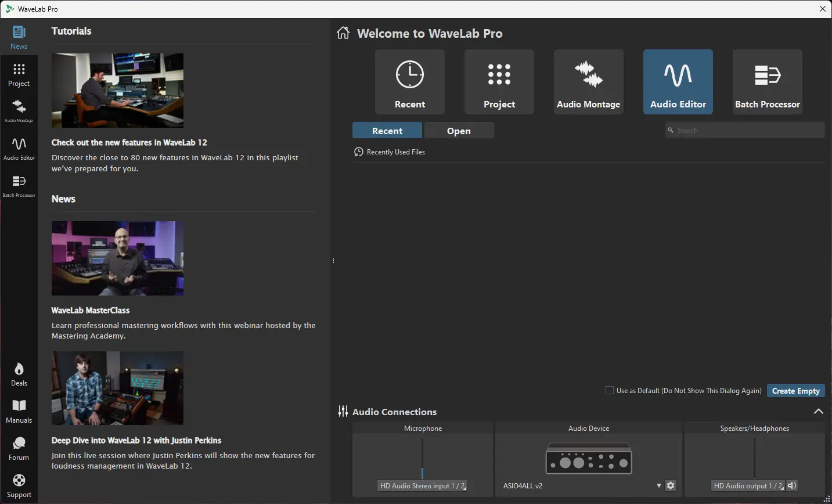832x504 pixels.
Task: Open the Justin Perkins Deep Dive thumbnail
Action: (117, 388)
